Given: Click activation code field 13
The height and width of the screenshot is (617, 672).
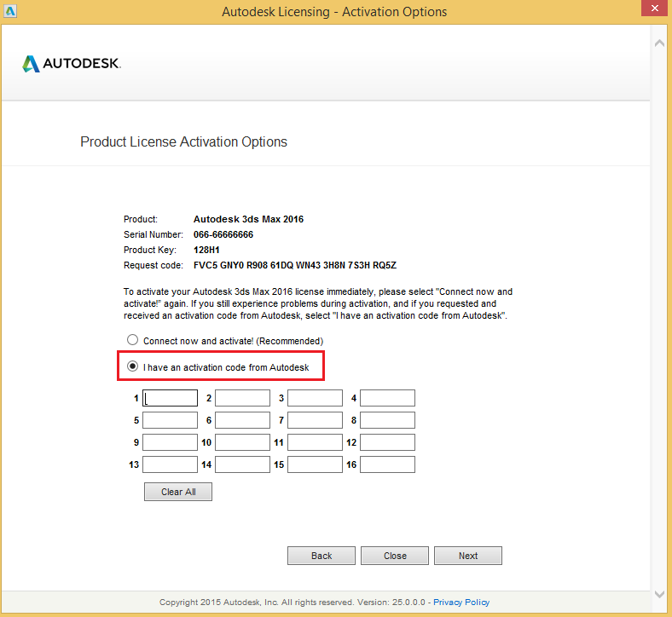Looking at the screenshot, I should [x=171, y=464].
